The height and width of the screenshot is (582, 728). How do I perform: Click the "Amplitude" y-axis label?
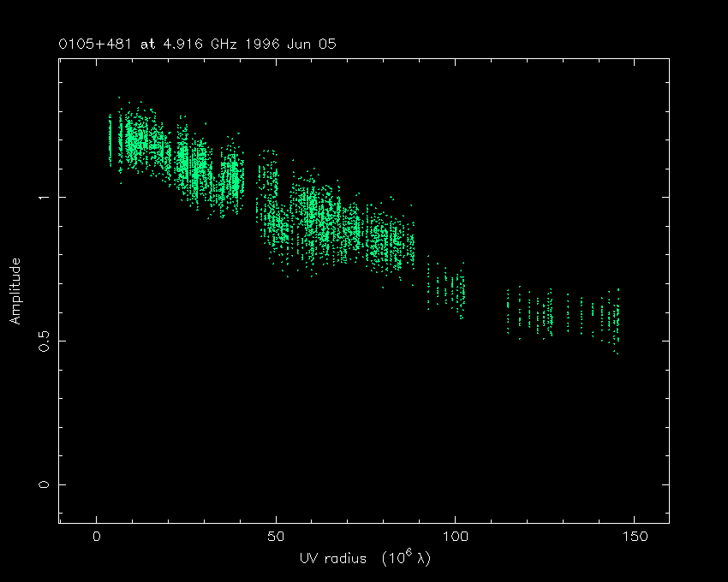coord(15,291)
